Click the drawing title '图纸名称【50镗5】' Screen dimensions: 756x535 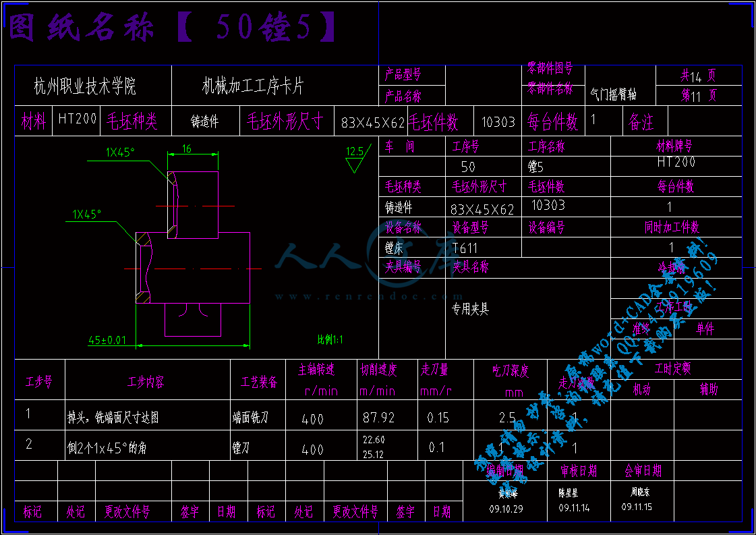point(172,27)
